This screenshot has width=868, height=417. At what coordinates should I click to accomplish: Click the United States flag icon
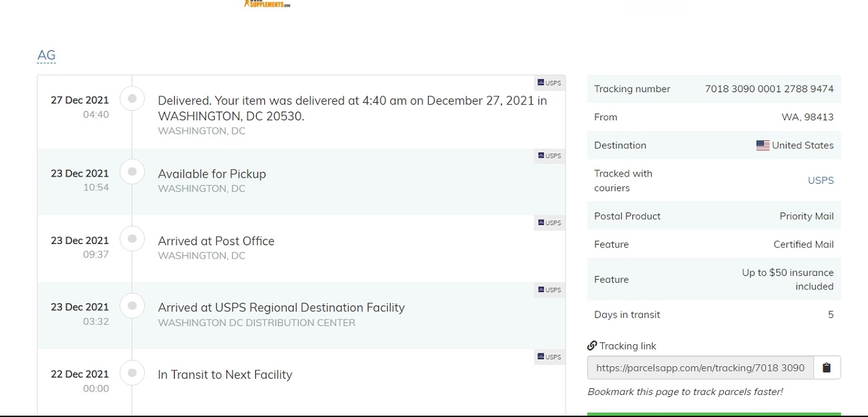(763, 146)
